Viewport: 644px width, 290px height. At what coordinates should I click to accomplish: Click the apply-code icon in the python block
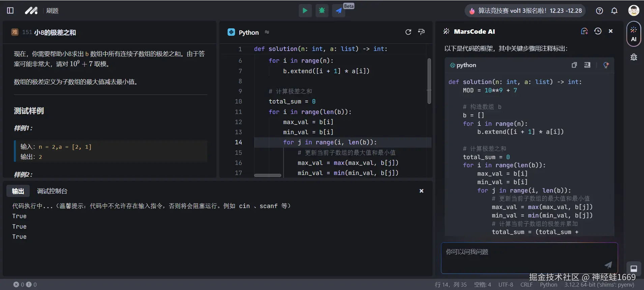pos(606,65)
